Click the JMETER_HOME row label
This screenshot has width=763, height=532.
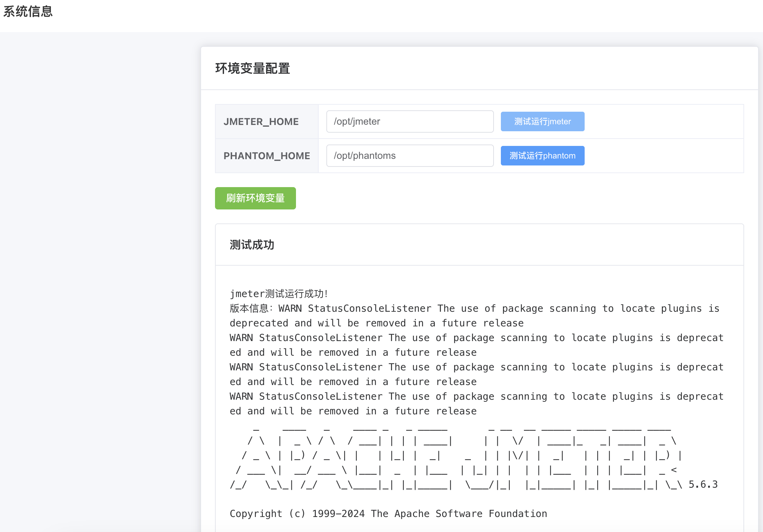(x=261, y=121)
